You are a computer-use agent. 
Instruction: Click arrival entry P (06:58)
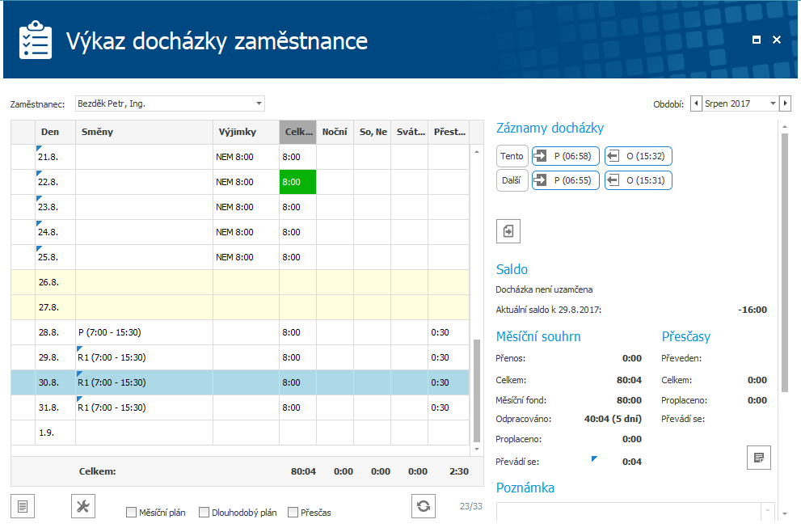tap(566, 156)
